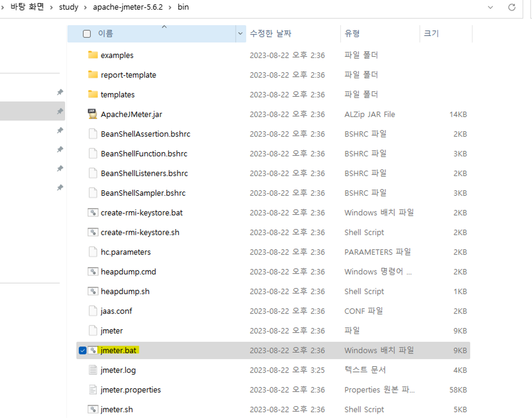Image resolution: width=532 pixels, height=418 pixels.
Task: Click the create-rmi-keystore.bat batch file icon
Action: coord(93,212)
